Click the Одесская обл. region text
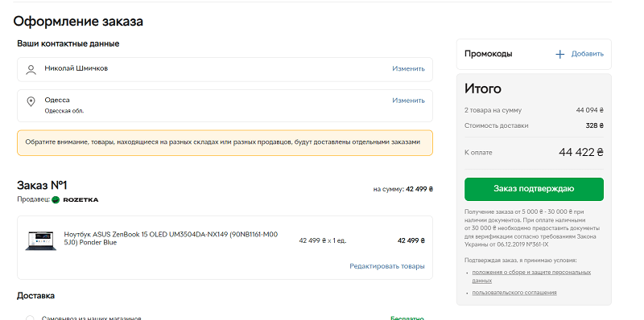 coord(64,111)
